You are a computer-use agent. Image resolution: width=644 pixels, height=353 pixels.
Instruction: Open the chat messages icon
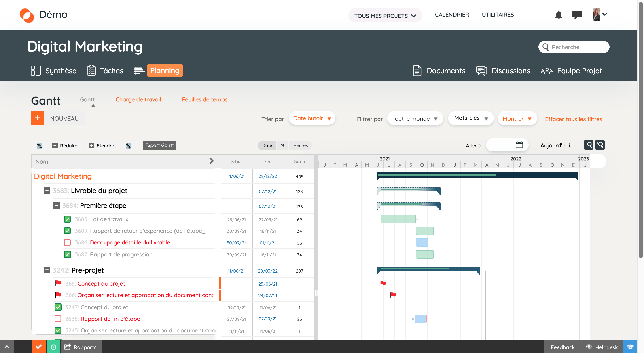pyautogui.click(x=577, y=15)
